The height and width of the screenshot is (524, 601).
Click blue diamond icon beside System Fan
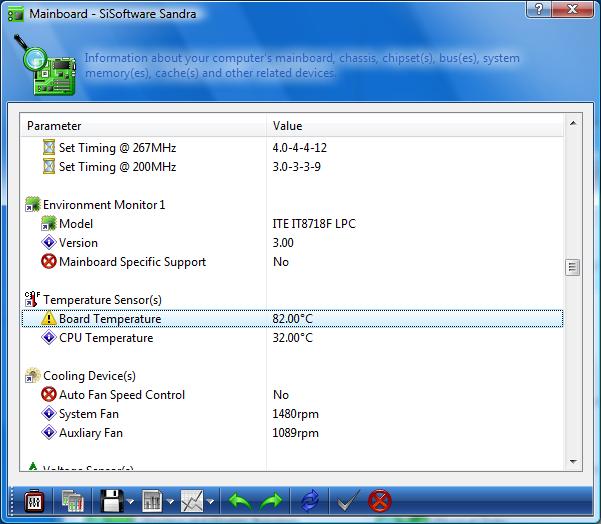point(49,413)
